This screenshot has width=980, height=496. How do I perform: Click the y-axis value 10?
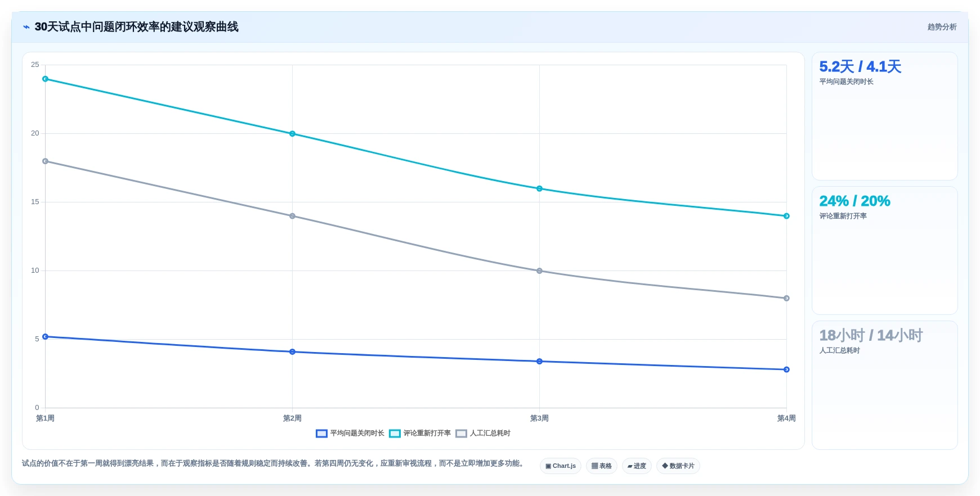click(x=35, y=270)
